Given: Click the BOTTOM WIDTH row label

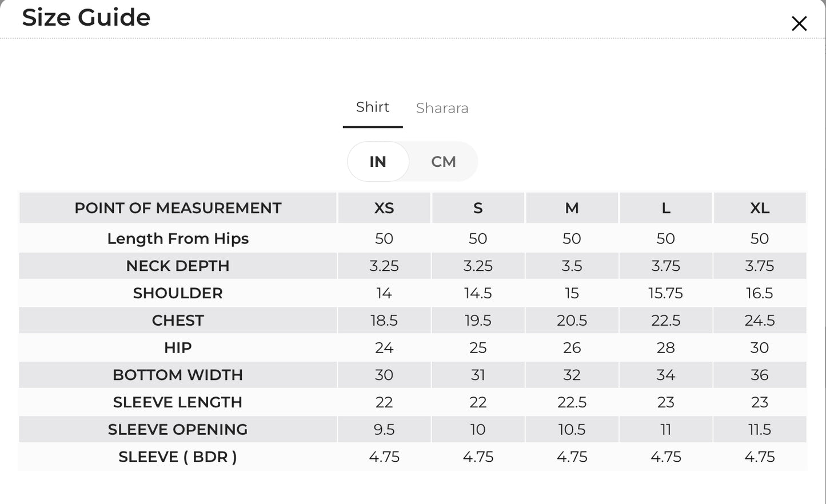Looking at the screenshot, I should coord(178,375).
